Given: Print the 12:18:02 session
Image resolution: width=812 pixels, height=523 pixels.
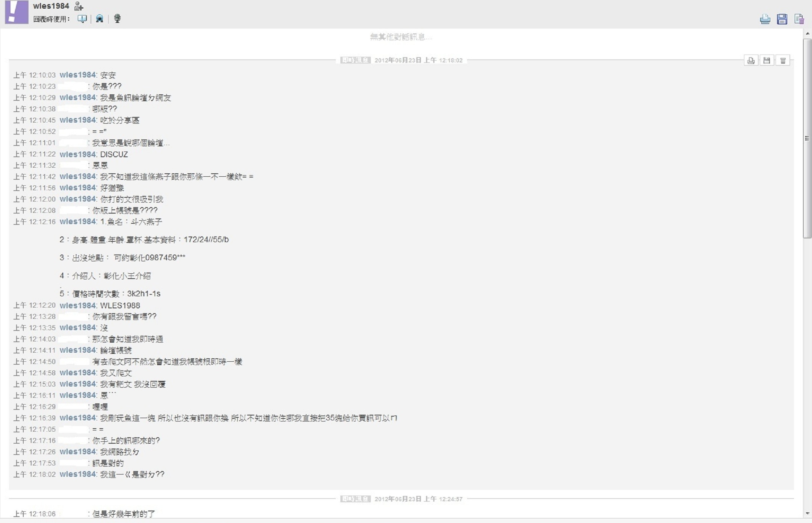Looking at the screenshot, I should 751,60.
